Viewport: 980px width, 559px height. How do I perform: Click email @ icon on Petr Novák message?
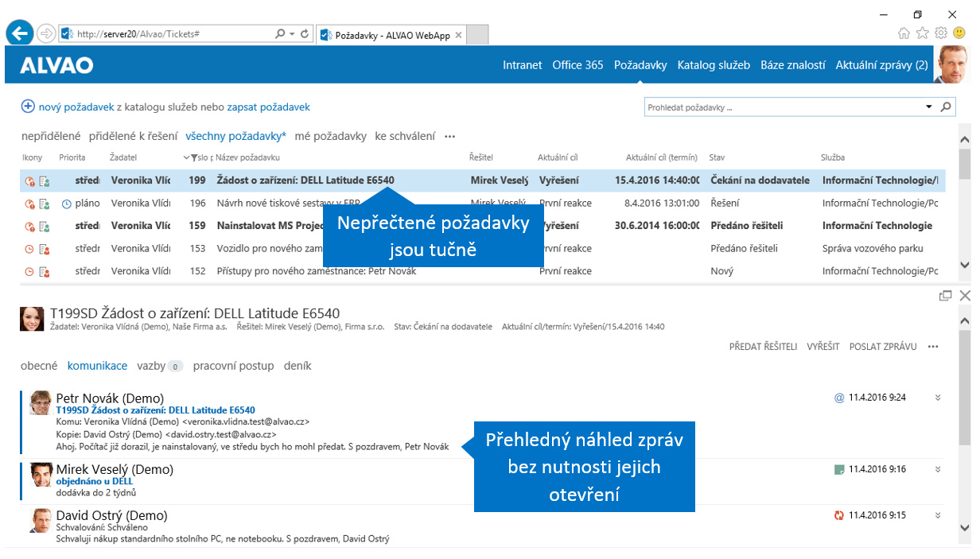(838, 398)
